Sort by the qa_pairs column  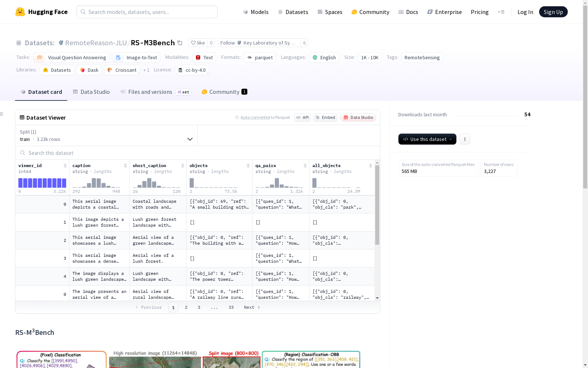coord(305,166)
